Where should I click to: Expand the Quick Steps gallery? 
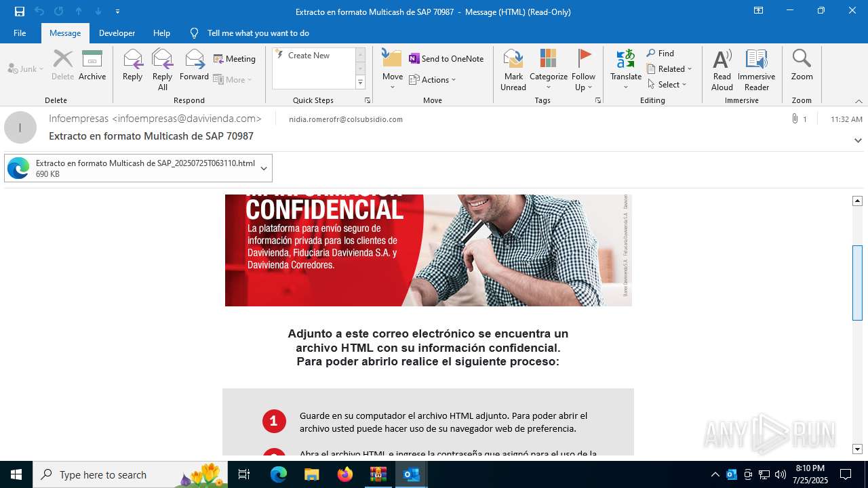tap(360, 83)
